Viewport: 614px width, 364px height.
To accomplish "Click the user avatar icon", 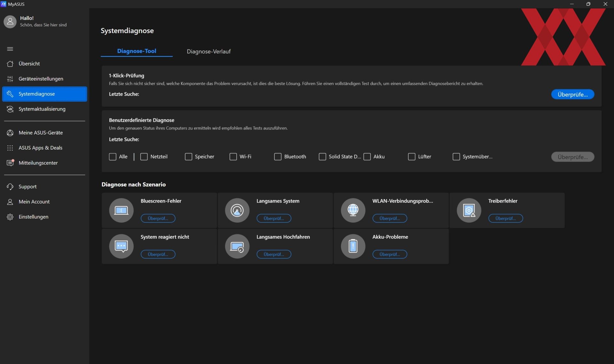I will click(10, 21).
